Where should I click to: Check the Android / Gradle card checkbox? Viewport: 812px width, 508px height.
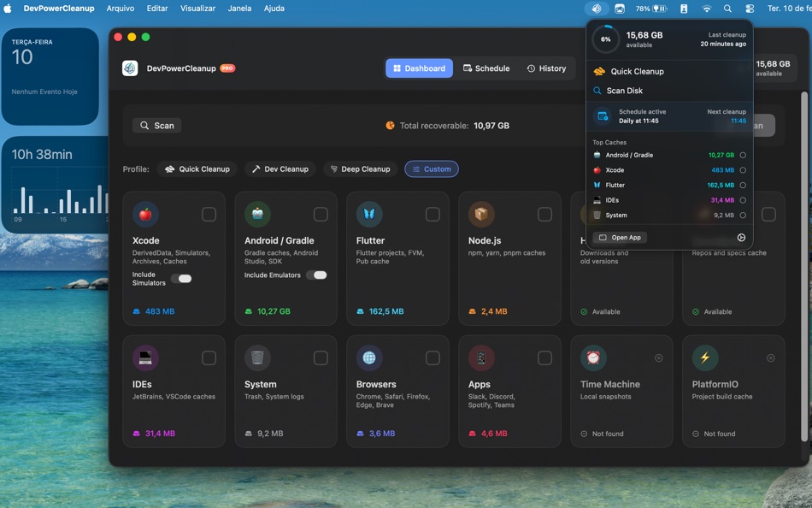click(x=321, y=214)
